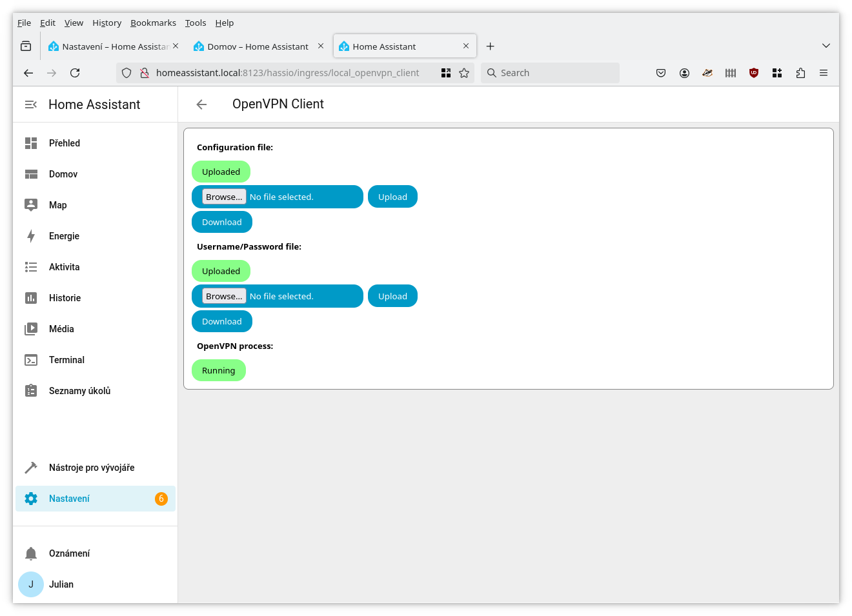
Task: Open the Map sidebar icon
Action: pos(31,205)
